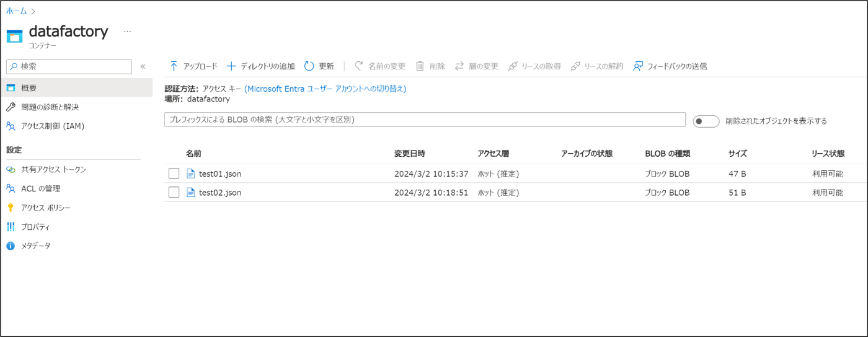Sort by アクセス層 column header
Screen dimensions: 868x337
(x=494, y=154)
